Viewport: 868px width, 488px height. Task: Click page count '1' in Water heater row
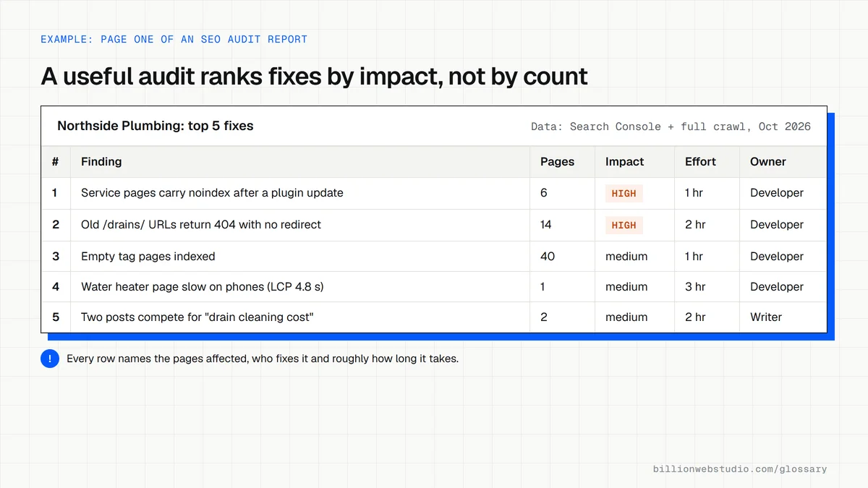[x=543, y=287]
